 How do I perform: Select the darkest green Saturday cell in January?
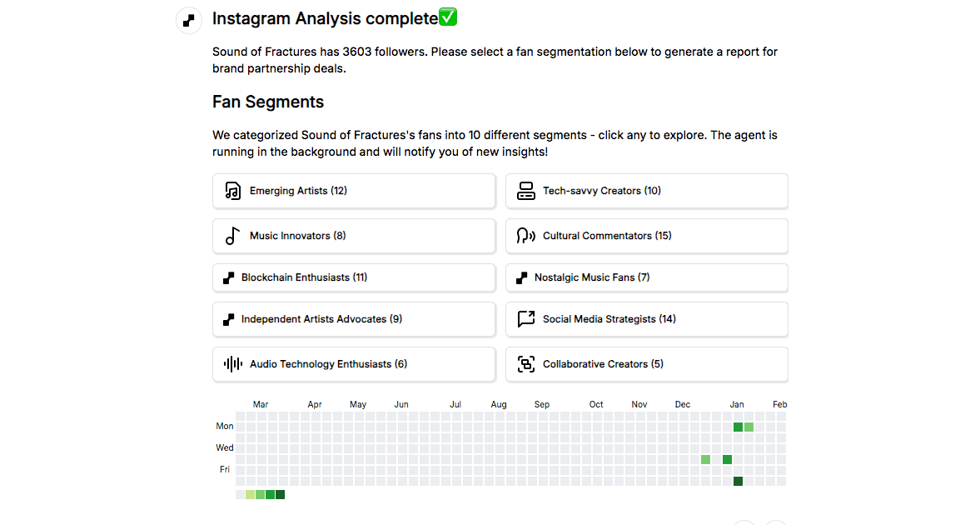tap(739, 481)
